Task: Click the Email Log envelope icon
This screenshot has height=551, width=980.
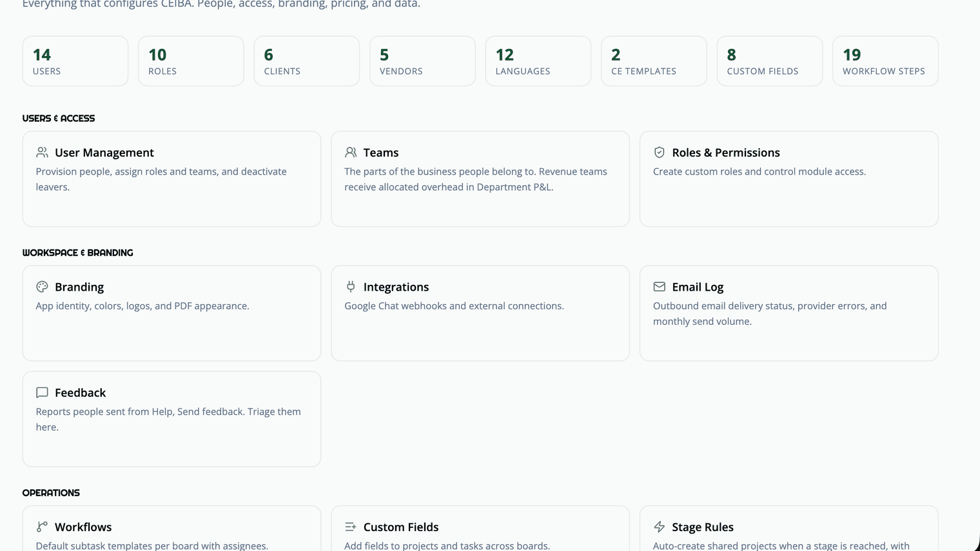Action: (x=659, y=287)
